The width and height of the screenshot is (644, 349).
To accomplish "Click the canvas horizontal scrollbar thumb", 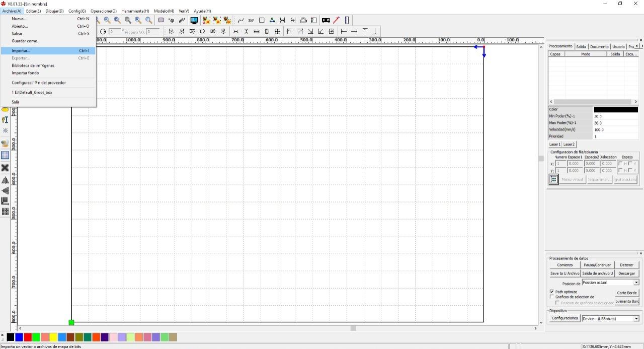I will point(353,328).
